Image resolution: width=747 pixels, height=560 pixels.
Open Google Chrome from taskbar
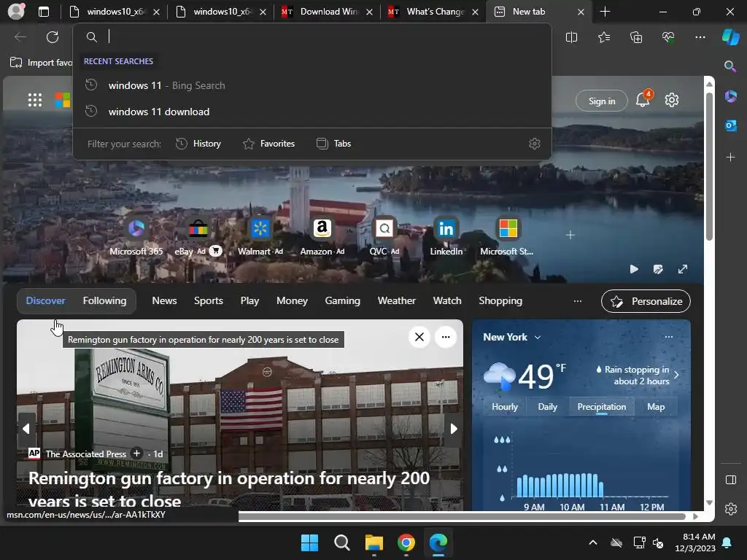(x=406, y=542)
